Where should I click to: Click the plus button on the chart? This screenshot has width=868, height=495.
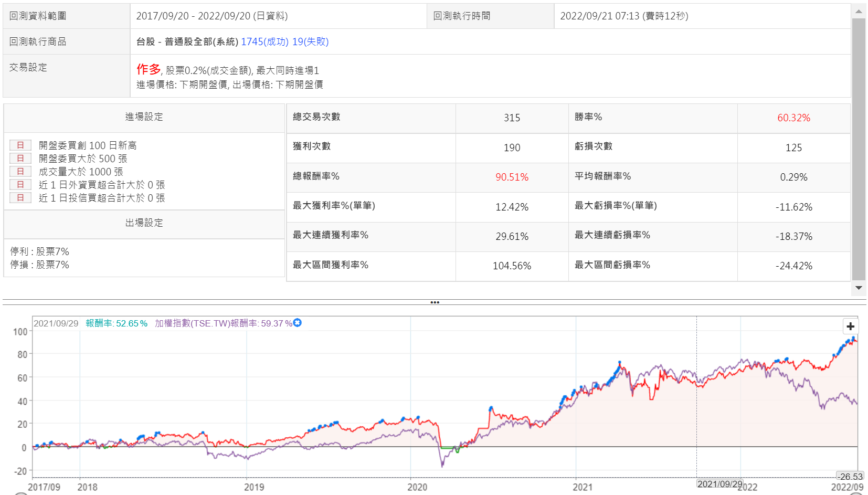[850, 327]
